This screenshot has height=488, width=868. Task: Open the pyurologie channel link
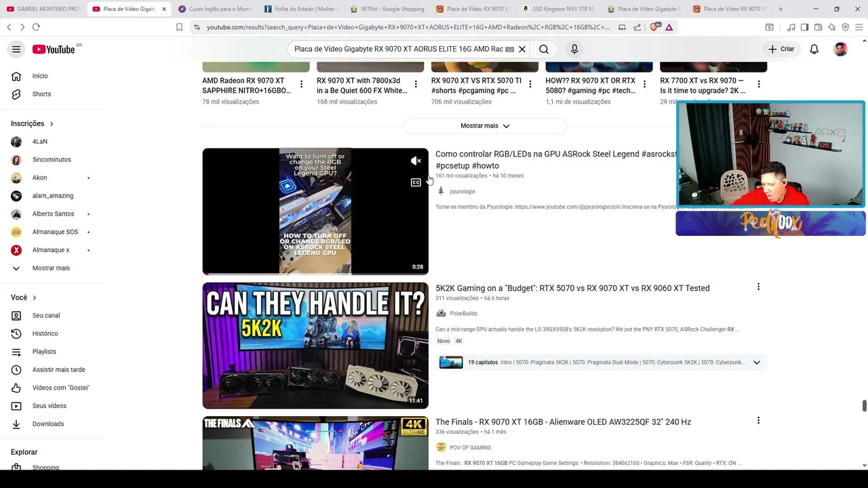[462, 191]
